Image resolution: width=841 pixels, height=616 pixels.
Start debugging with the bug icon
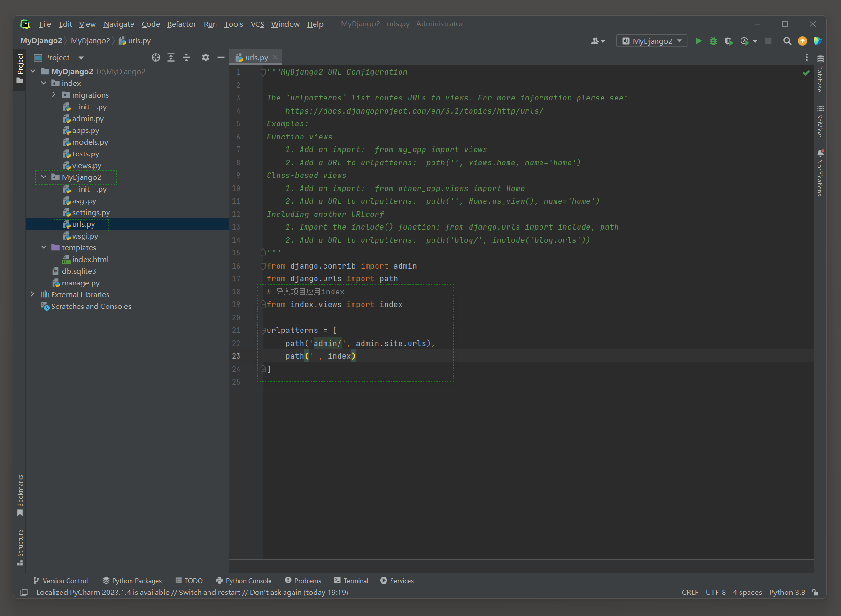713,41
